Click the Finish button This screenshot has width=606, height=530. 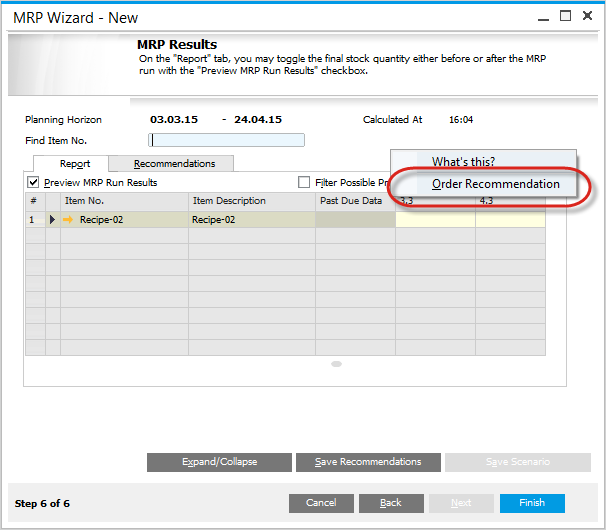coord(532,503)
